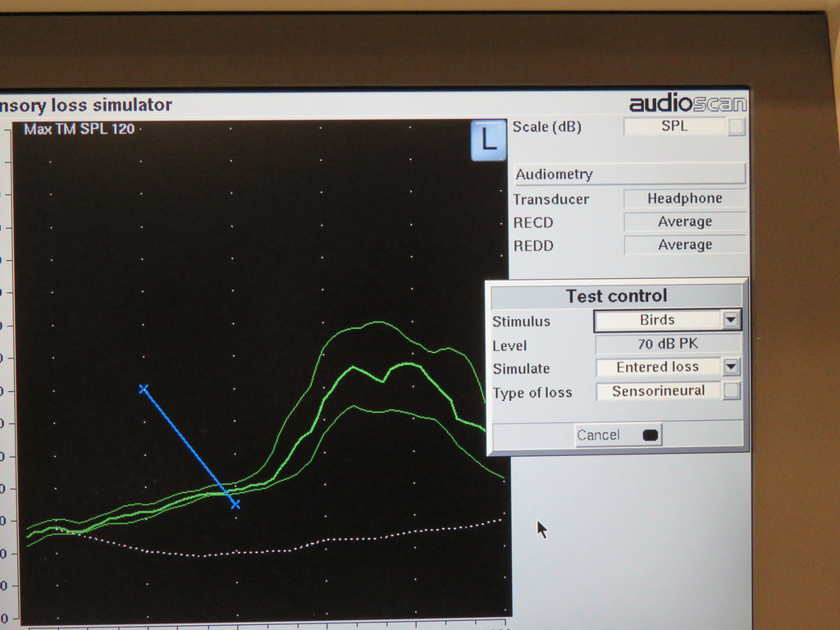Viewport: 840px width, 630px height.
Task: Open the Simulate dropdown showing Entered loss
Action: 730,367
